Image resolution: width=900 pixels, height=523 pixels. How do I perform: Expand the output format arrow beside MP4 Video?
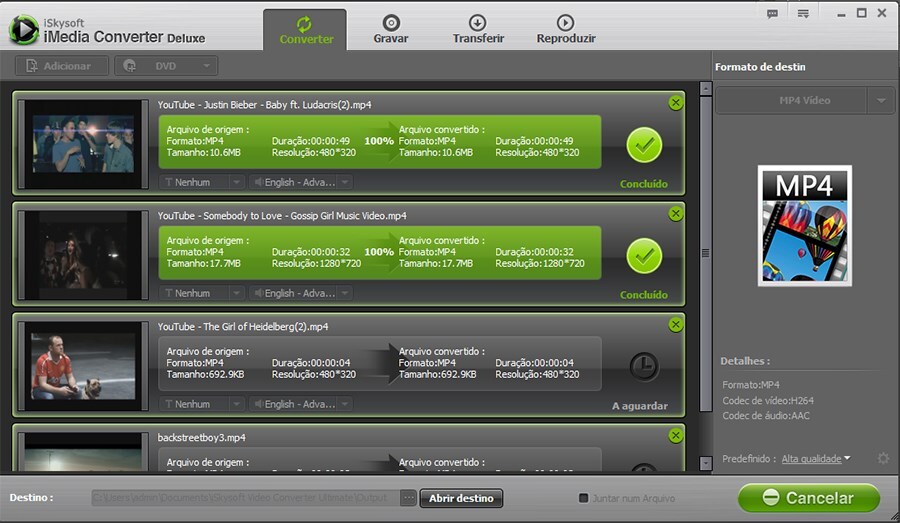click(x=880, y=100)
